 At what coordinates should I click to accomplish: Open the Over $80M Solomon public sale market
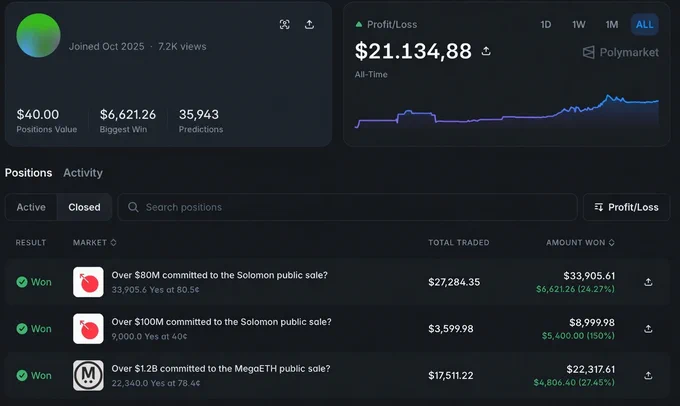(219, 275)
